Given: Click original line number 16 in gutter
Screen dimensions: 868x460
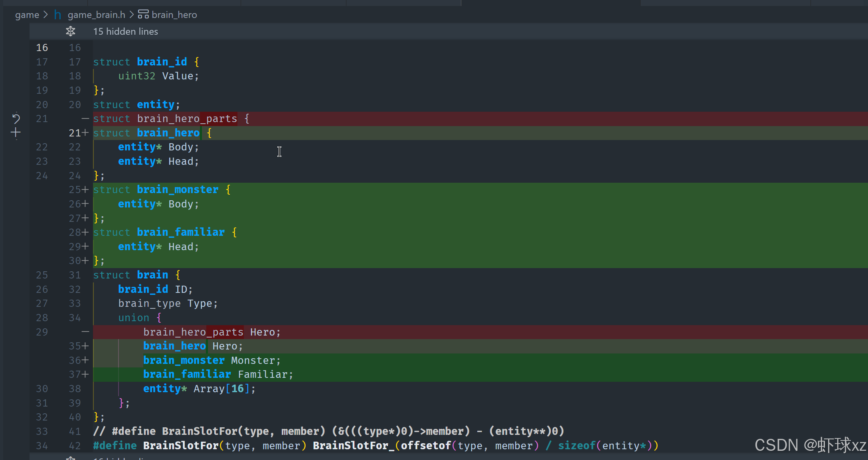Looking at the screenshot, I should pos(42,47).
